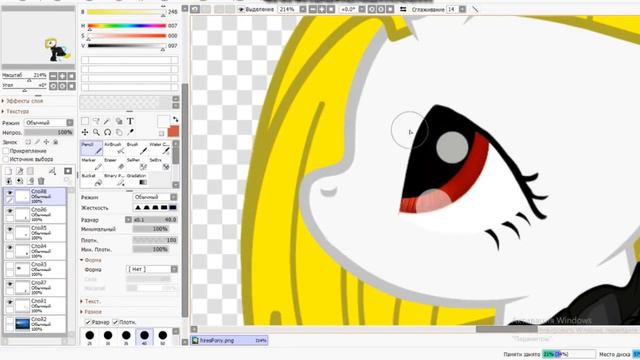Screen dimensions: 640x360
Task: Select the lasso selection tool
Action: (x=96, y=121)
